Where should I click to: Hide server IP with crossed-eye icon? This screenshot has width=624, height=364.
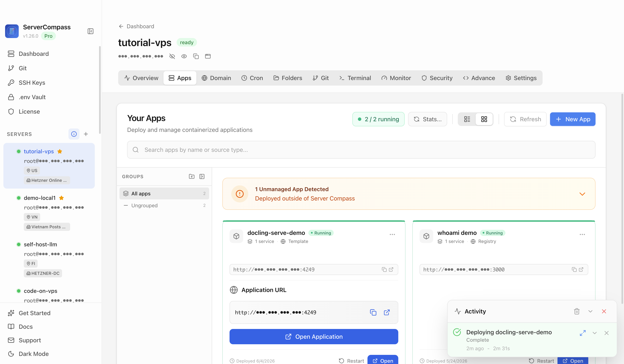tap(172, 56)
